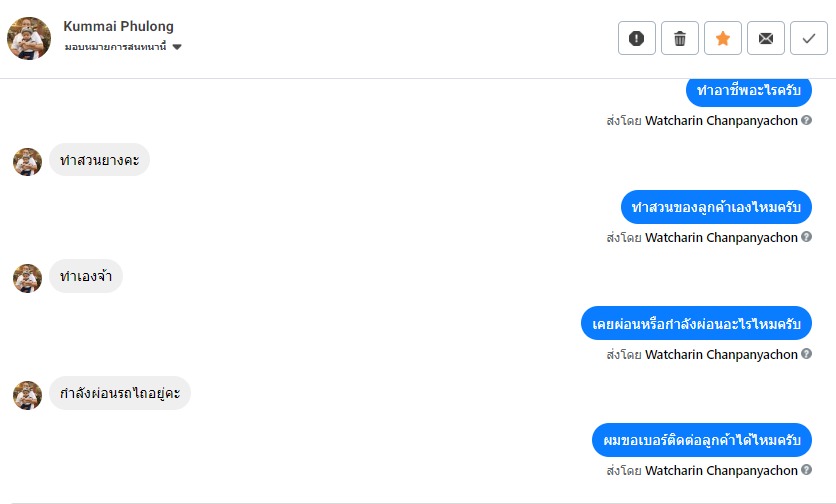Delete conversation with the trash icon
Screen dimensions: 836x504
tap(680, 39)
